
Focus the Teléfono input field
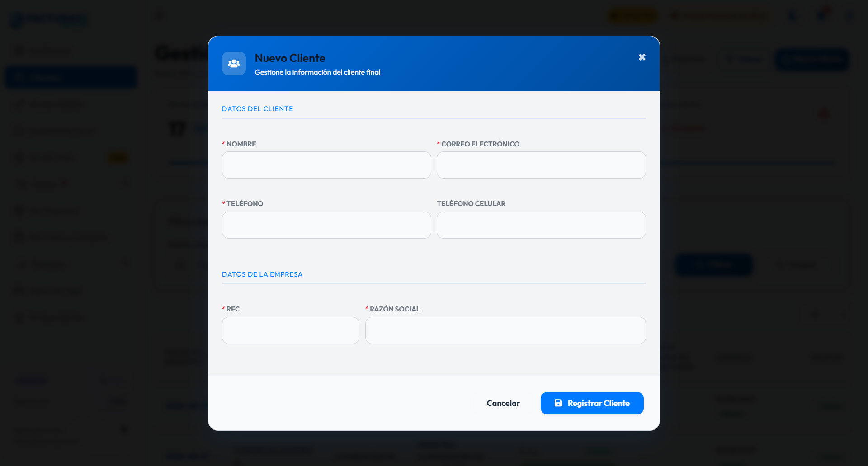(x=326, y=225)
